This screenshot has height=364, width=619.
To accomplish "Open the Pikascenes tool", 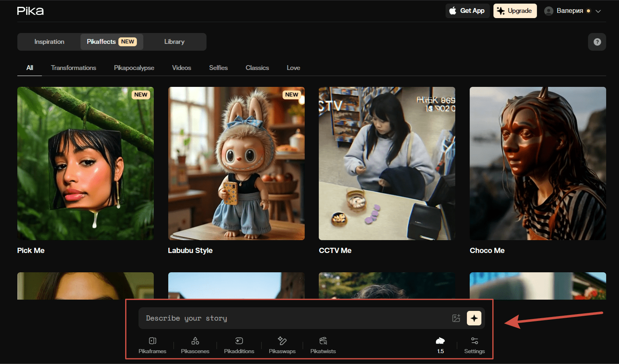I will [195, 345].
